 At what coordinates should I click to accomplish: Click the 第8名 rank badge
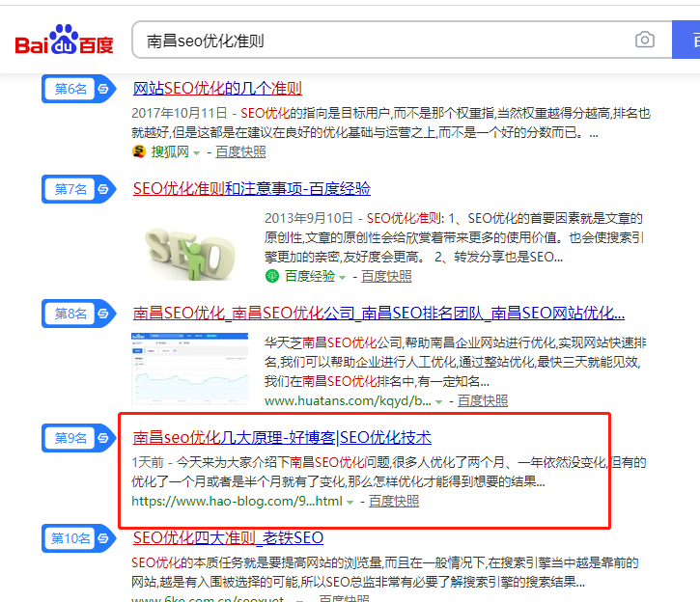78,314
